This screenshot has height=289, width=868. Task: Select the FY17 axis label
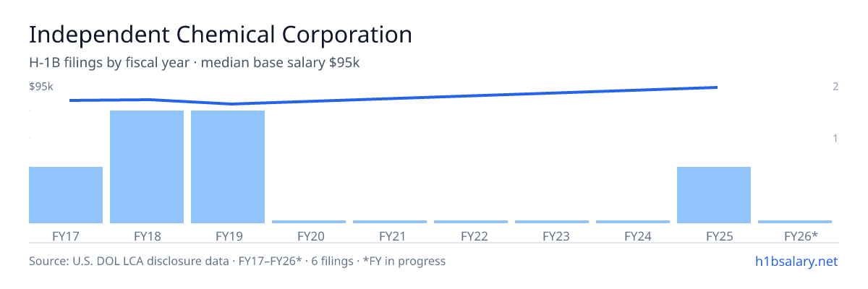point(66,236)
